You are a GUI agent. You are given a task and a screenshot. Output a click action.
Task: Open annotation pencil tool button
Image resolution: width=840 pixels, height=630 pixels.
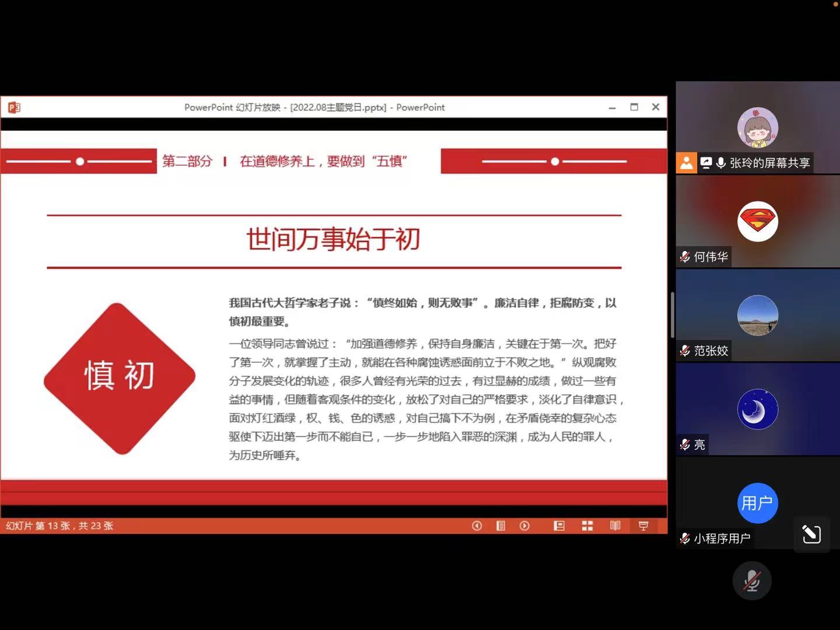coord(811,534)
